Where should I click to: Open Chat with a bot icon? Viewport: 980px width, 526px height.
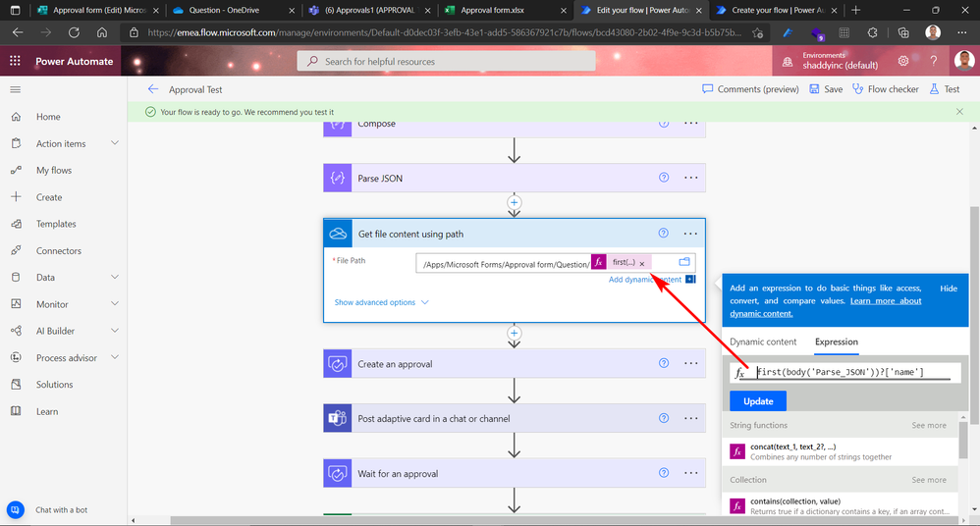click(16, 509)
